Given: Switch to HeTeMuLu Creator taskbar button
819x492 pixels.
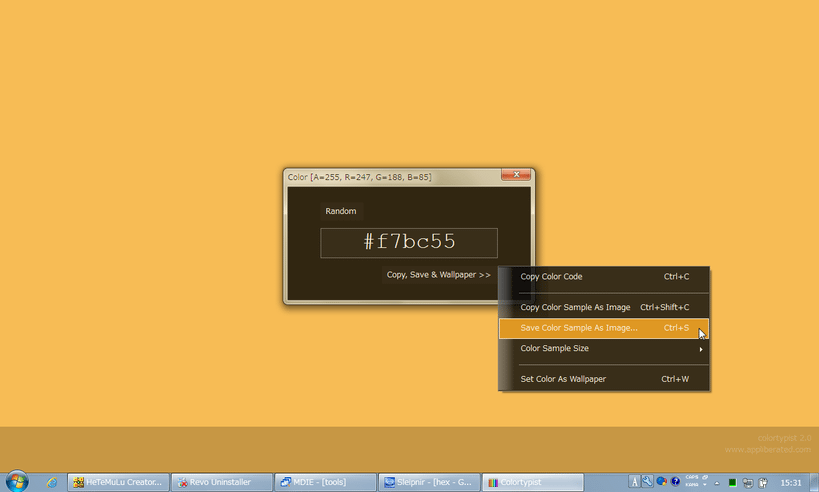Looking at the screenshot, I should point(119,482).
